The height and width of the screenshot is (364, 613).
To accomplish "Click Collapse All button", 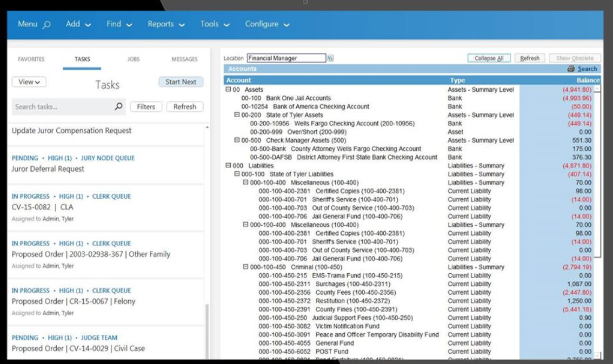I will [x=489, y=58].
